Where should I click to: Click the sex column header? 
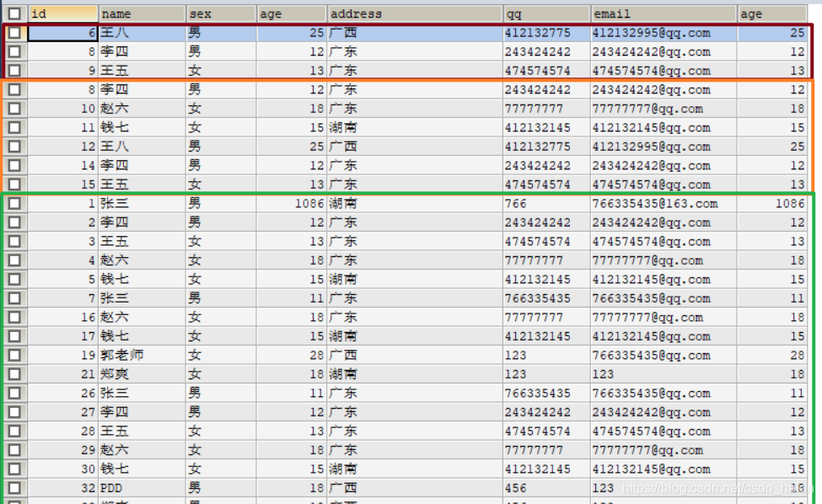pos(221,13)
